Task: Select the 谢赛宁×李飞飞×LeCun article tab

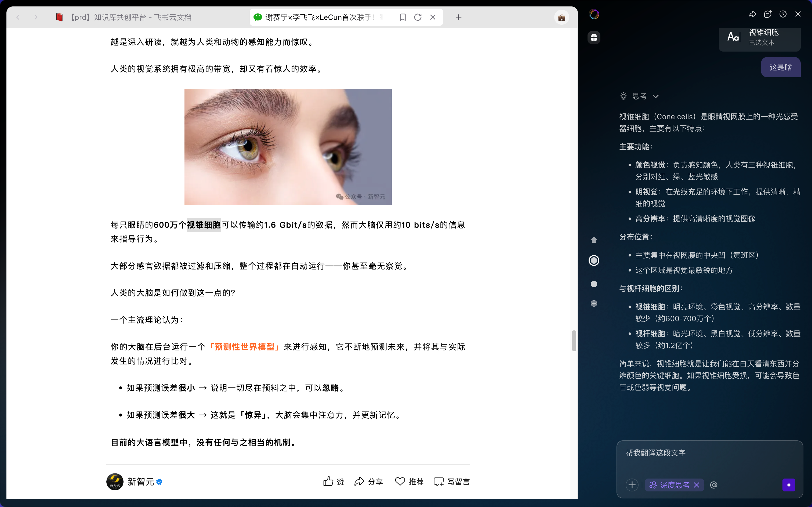Action: [320, 17]
